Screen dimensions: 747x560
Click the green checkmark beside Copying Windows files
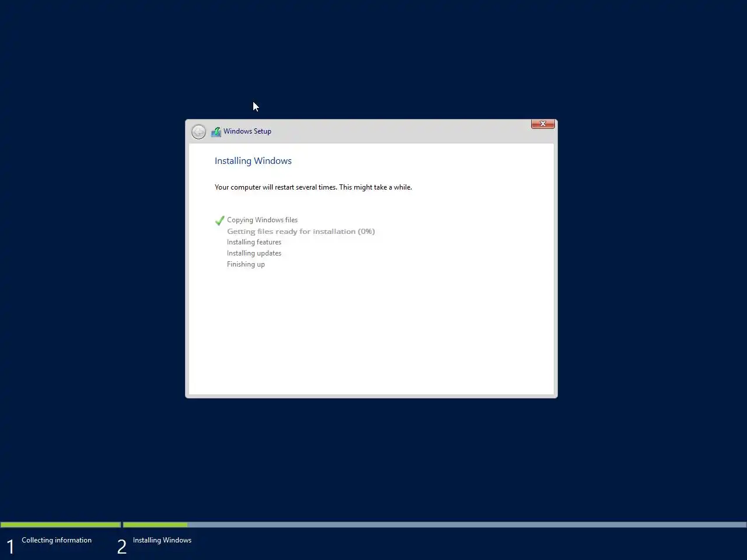pyautogui.click(x=219, y=220)
